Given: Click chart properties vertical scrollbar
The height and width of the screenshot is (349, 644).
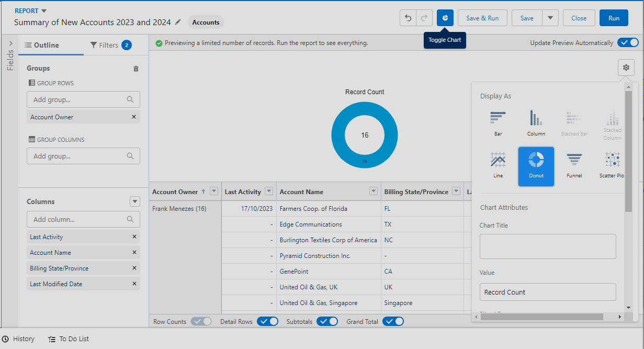Looking at the screenshot, I should pyautogui.click(x=628, y=151).
